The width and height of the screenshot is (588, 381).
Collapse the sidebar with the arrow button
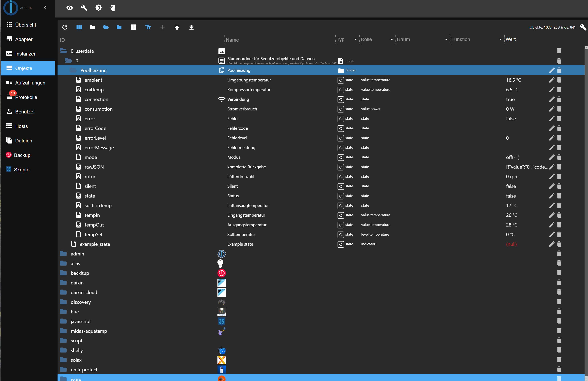tap(45, 8)
